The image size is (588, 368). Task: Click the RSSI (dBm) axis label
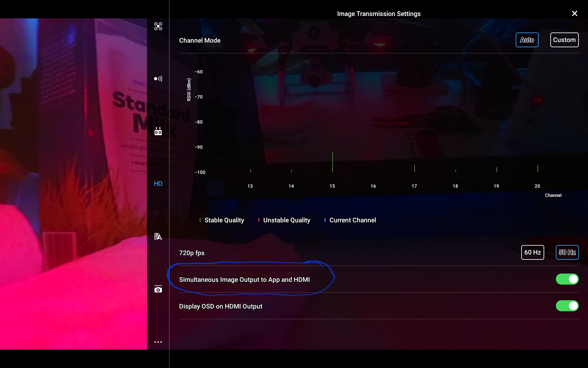pos(189,90)
